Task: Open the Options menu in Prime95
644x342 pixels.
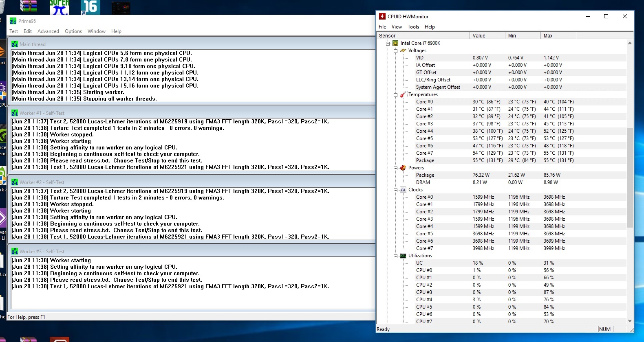Action: pyautogui.click(x=73, y=31)
